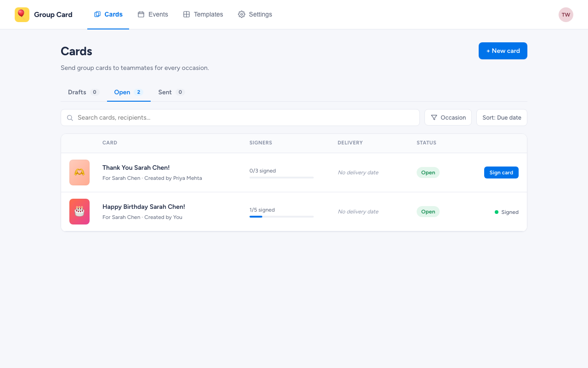Image resolution: width=588 pixels, height=368 pixels.
Task: Open the Thank You card thumbnail
Action: tap(79, 172)
